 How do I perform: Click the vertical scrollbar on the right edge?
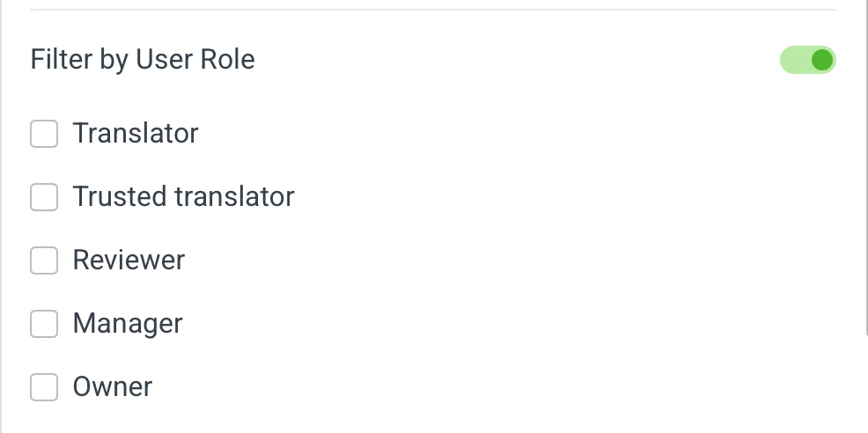pyautogui.click(x=865, y=167)
